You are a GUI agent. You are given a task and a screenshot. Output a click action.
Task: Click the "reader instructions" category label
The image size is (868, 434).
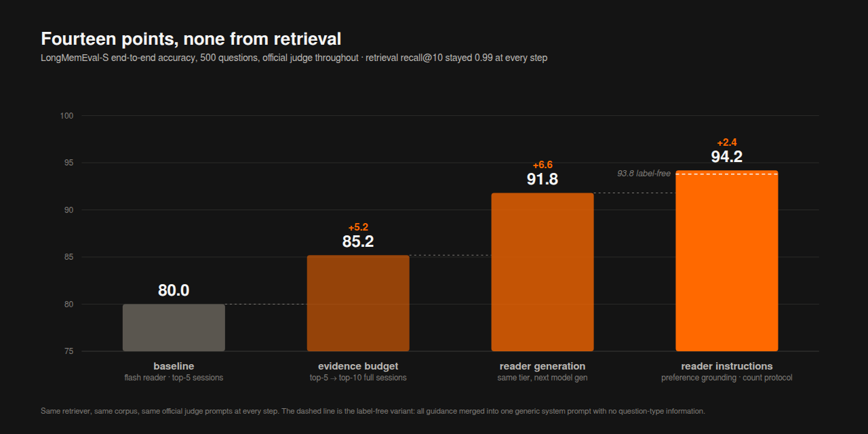[x=727, y=366]
